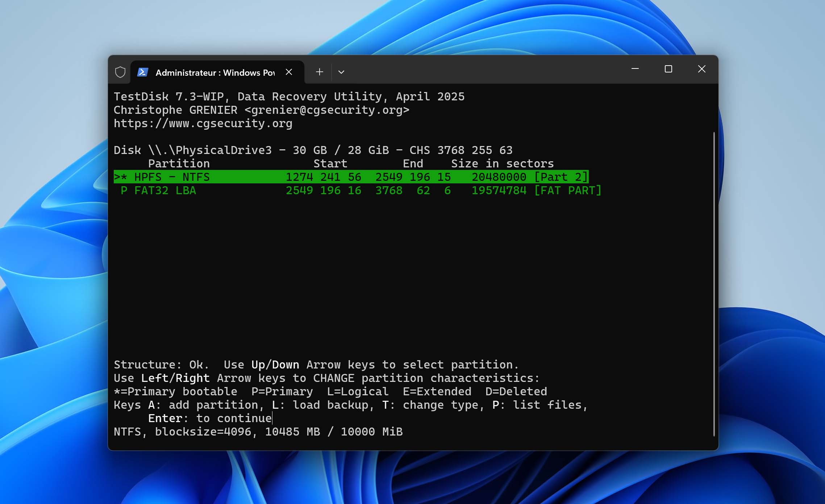Open a new terminal tab
The width and height of the screenshot is (825, 504).
[x=319, y=72]
